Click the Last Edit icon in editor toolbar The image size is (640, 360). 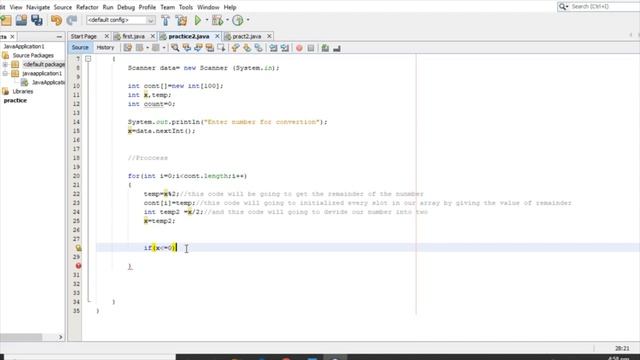[x=128, y=48]
